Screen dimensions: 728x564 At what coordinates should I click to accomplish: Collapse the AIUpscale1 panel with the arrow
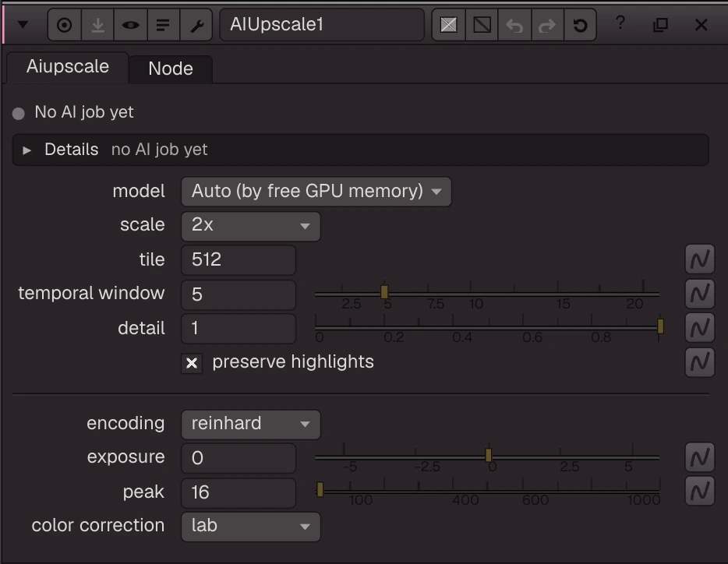pyautogui.click(x=23, y=25)
